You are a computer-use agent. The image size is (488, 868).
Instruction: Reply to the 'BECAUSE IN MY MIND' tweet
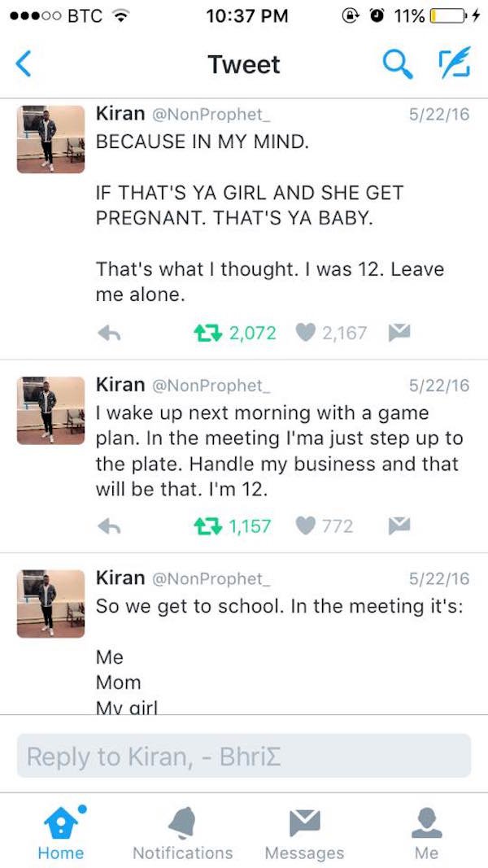tap(110, 333)
